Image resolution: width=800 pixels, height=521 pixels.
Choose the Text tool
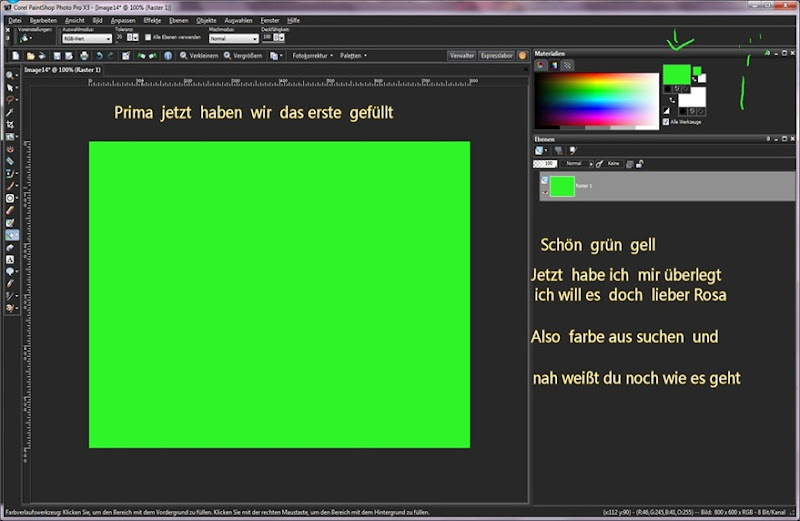pos(10,259)
